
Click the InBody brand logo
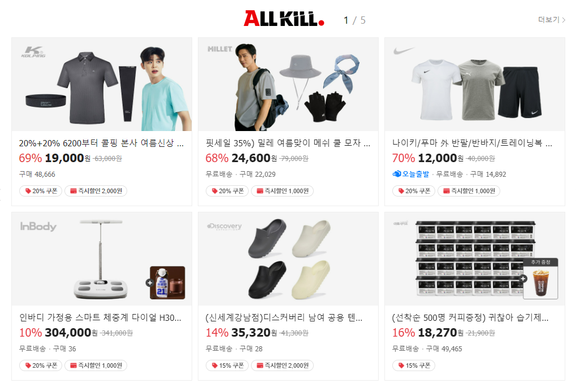[x=38, y=226]
